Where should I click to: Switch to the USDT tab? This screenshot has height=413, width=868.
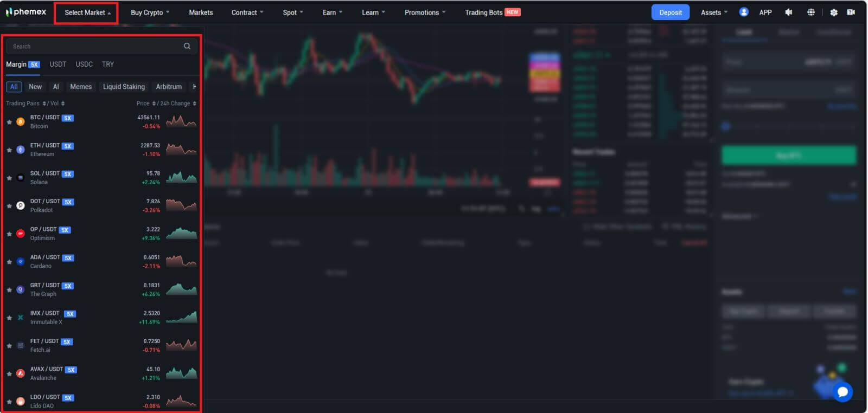click(x=58, y=64)
